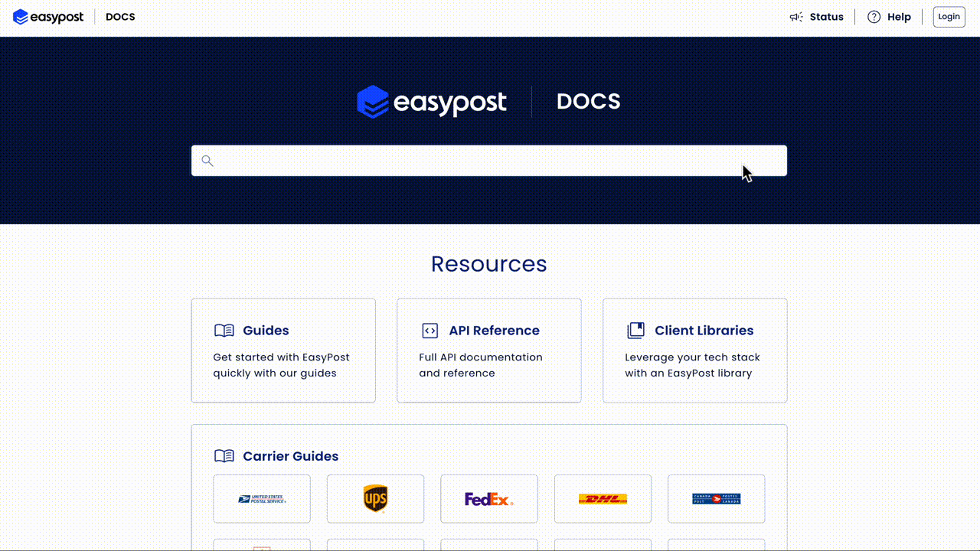Click the Guides open book icon

(224, 331)
